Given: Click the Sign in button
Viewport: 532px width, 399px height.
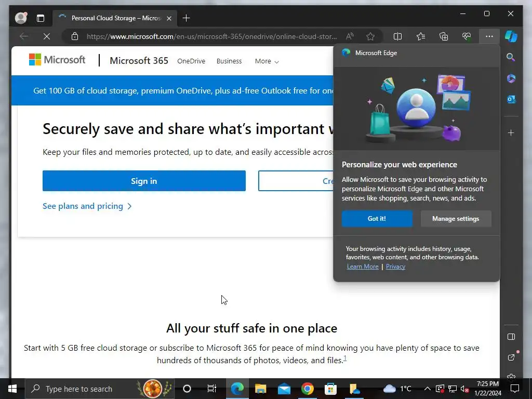Looking at the screenshot, I should pyautogui.click(x=144, y=181).
